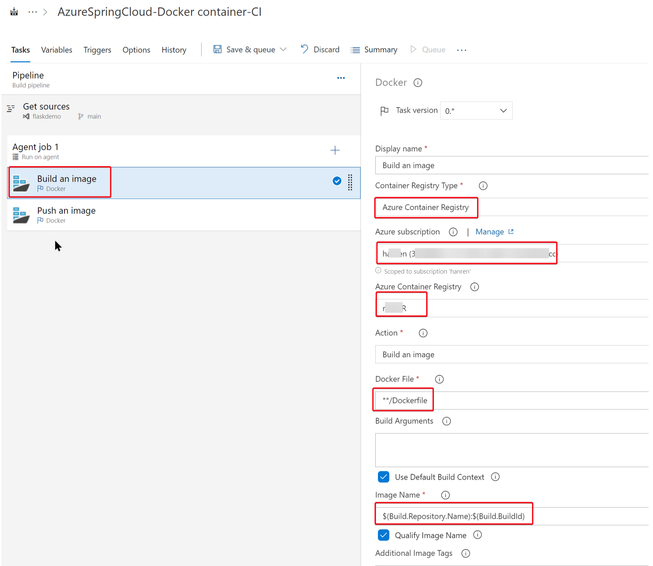Open the History tab
653x566 pixels.
click(174, 50)
